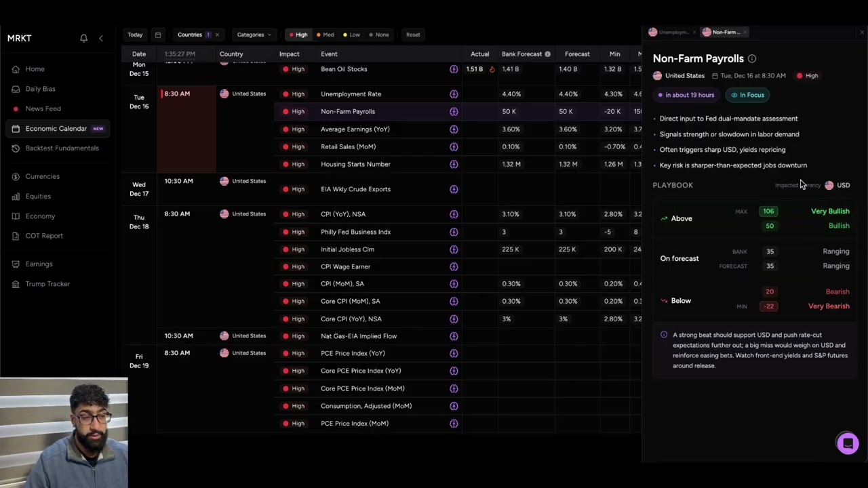868x488 pixels.
Task: Collapse the sidebar with the left chevron
Action: click(101, 38)
